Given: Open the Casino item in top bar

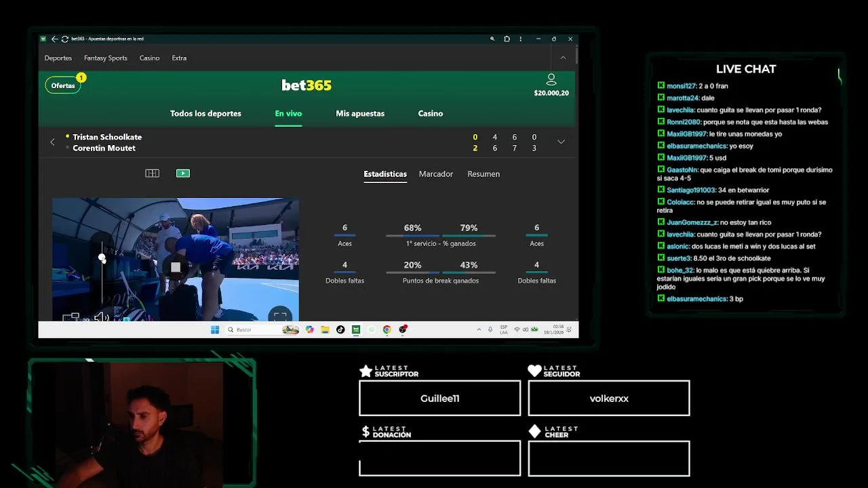Looking at the screenshot, I should pos(149,58).
